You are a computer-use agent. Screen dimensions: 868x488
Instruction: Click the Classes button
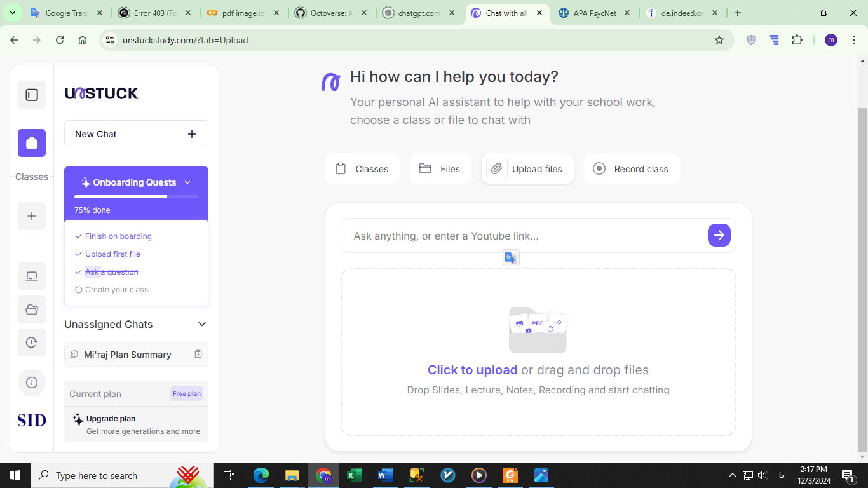click(362, 168)
